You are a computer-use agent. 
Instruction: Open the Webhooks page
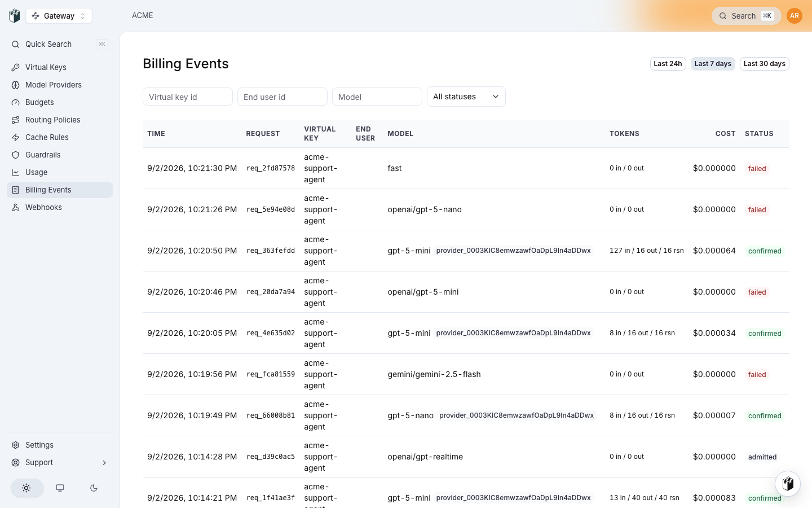(x=60, y=207)
